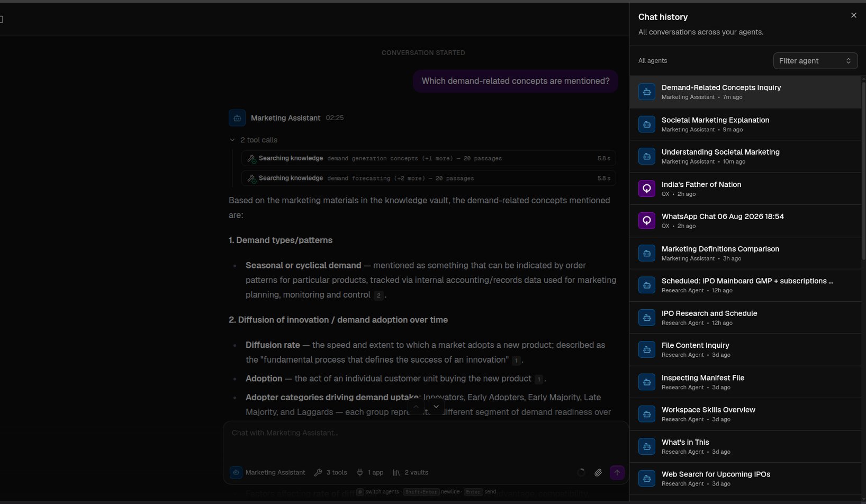Open the Societal Marketing Explanation conversation
The image size is (866, 504).
[745, 124]
